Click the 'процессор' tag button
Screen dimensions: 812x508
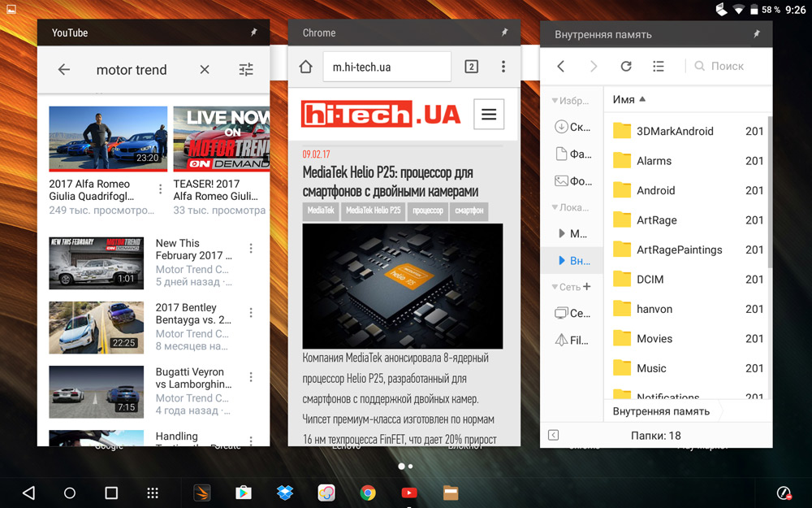[427, 211]
